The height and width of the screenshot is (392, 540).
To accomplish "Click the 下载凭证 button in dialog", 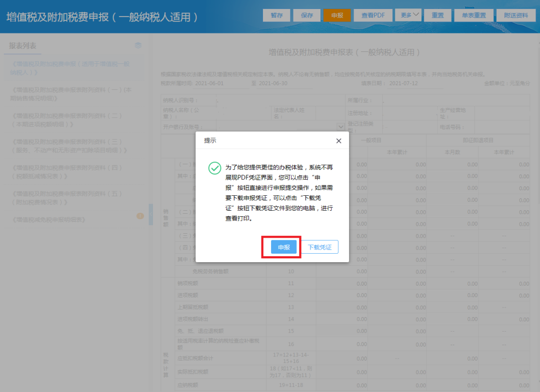I will tap(319, 247).
